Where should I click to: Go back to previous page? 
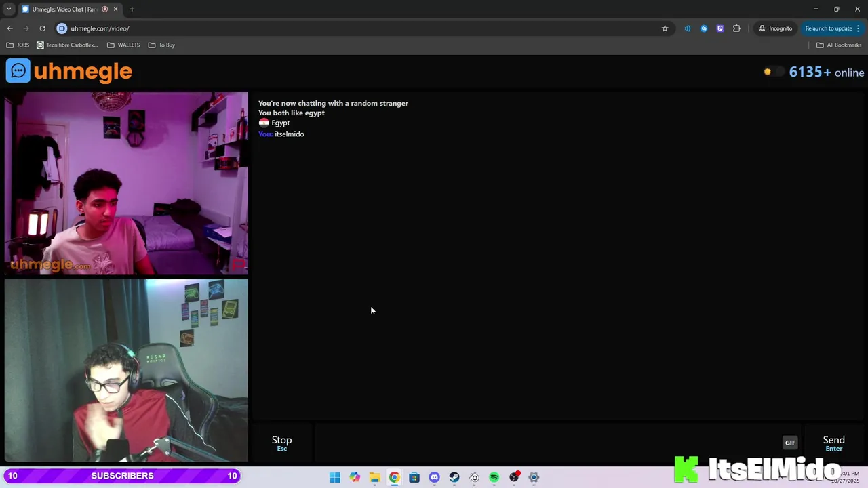coord(9,28)
